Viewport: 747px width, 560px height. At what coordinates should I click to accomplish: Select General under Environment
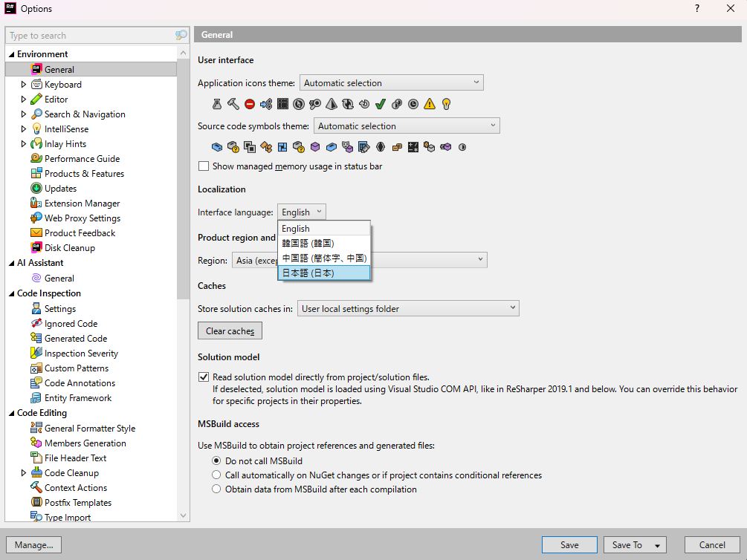tap(91, 69)
